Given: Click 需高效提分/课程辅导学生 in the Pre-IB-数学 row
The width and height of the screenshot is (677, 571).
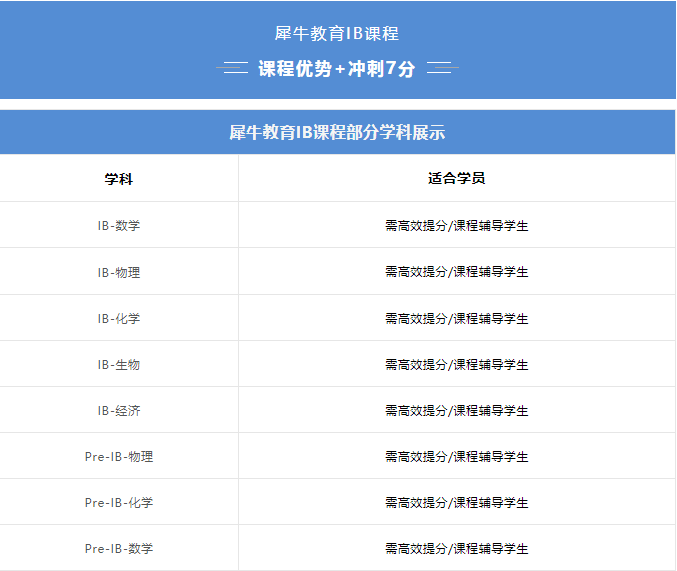Looking at the screenshot, I should 457,549.
